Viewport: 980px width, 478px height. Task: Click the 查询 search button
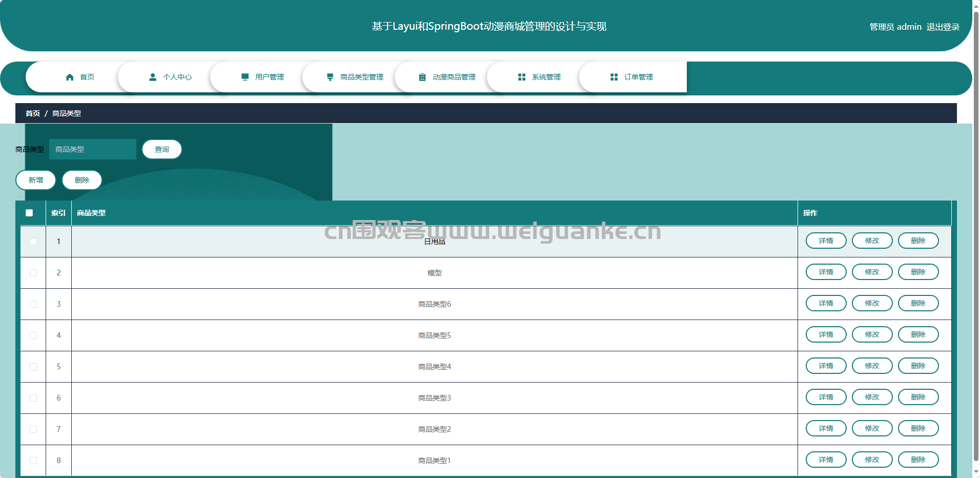click(x=162, y=149)
